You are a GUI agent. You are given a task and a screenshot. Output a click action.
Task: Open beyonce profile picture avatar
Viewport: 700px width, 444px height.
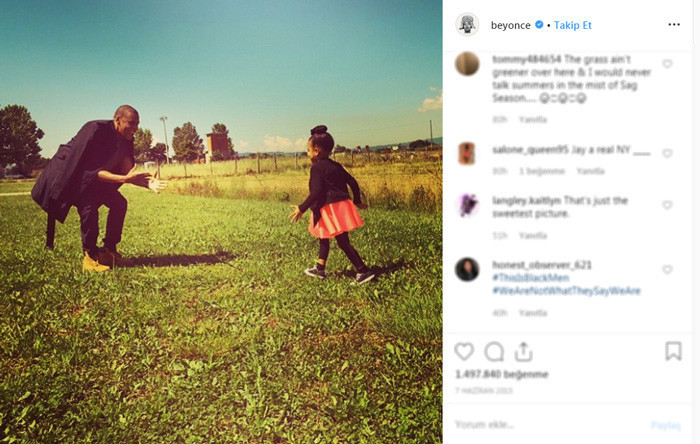(467, 24)
